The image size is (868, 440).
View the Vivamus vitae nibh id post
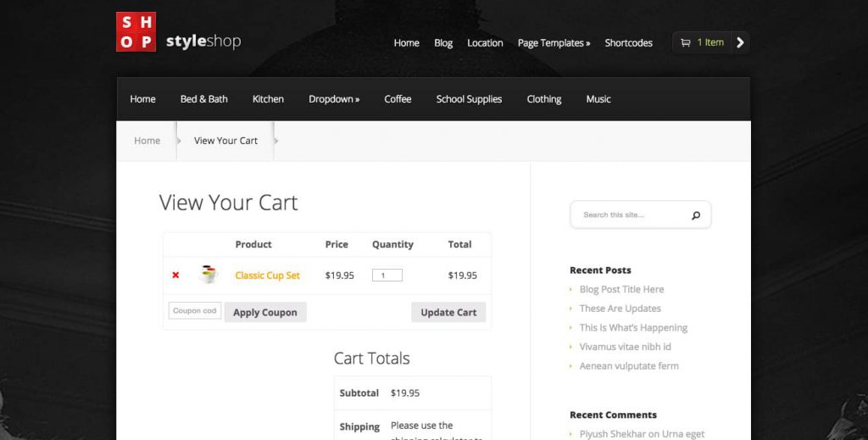625,347
